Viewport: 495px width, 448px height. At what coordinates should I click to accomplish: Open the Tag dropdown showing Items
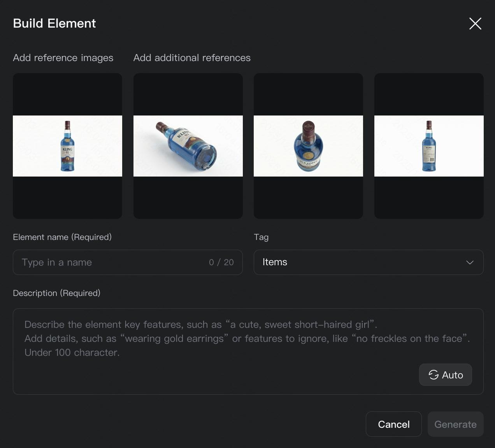coord(369,262)
